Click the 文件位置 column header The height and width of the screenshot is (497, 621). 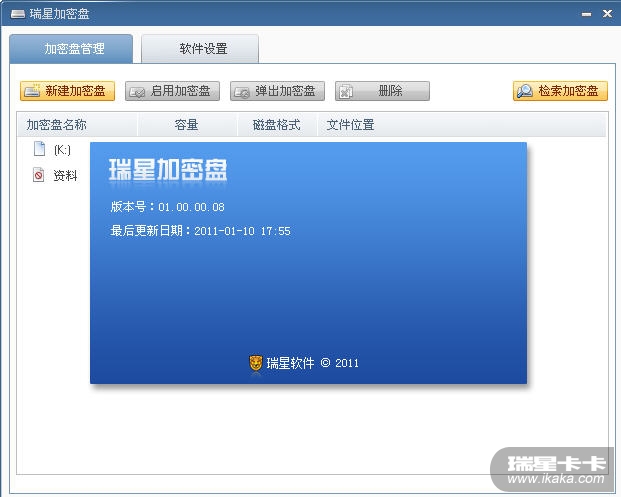(462, 125)
